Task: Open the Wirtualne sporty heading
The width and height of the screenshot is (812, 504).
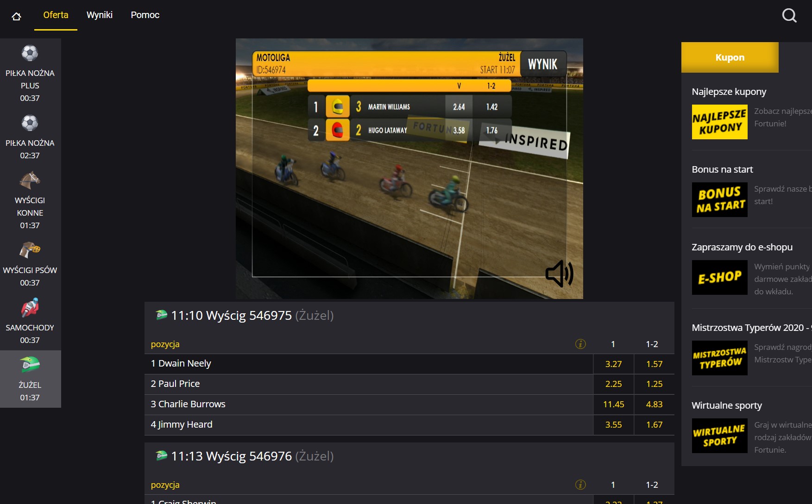Action: [x=727, y=405]
